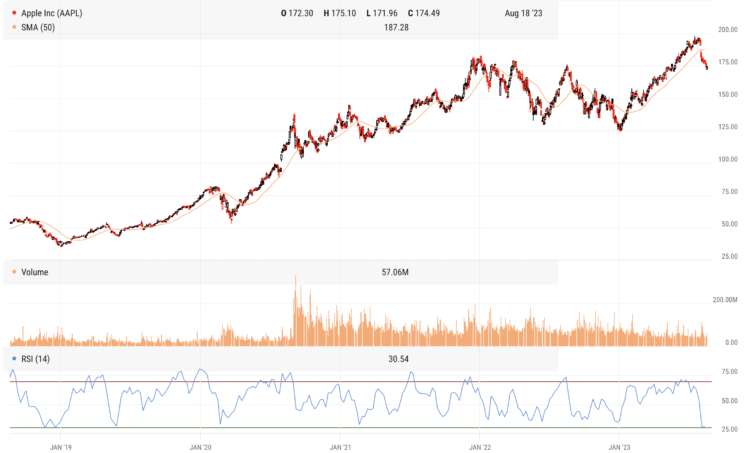Click the date label Aug 18 '23
750x453 pixels.
tap(523, 13)
